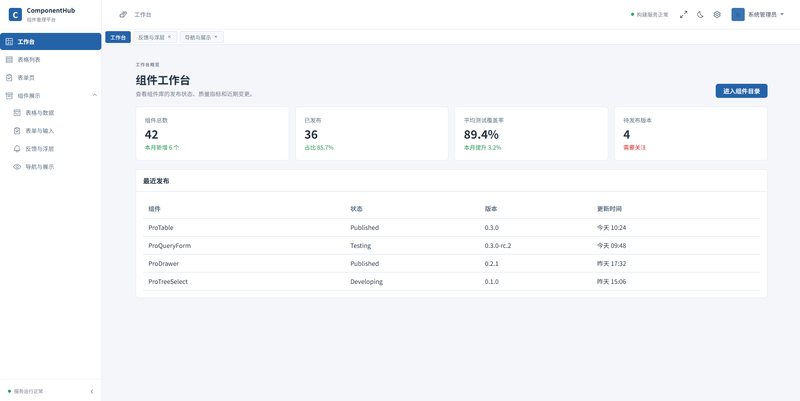Open the 系统管理员 user dropdown

pos(758,15)
